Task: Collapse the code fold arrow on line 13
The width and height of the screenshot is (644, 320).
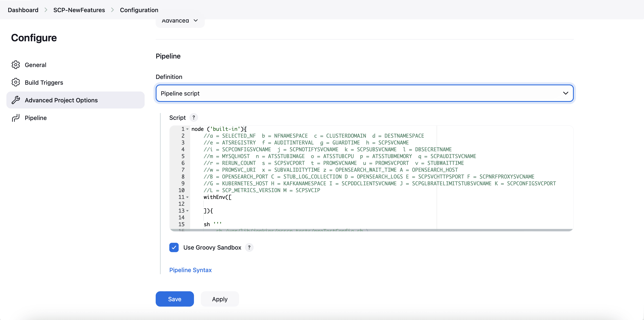Action: [x=188, y=211]
